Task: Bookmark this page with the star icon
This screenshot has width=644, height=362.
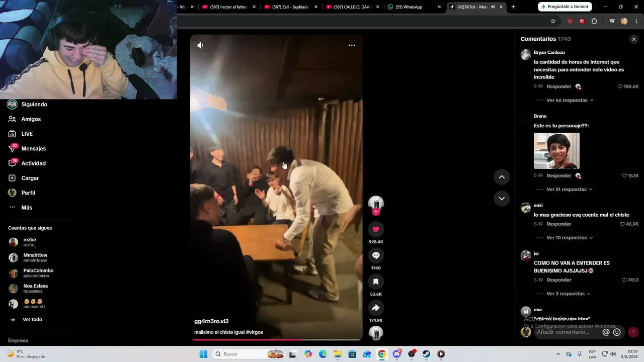Action: point(553,21)
